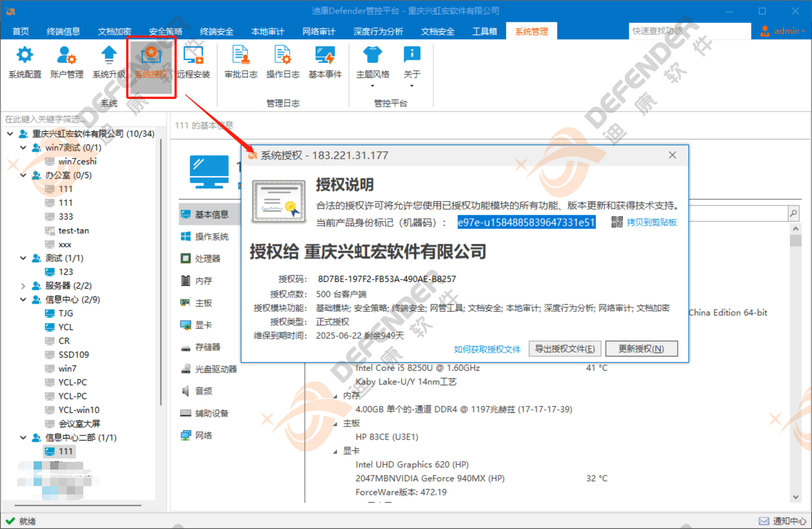
Task: Open 账户管理 account management
Action: (x=67, y=62)
